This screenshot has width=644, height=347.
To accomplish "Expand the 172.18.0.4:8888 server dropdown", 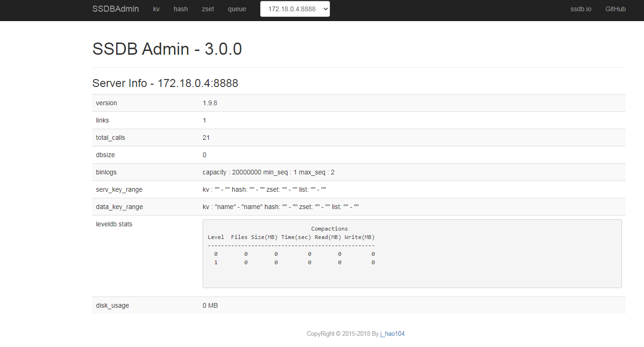I will 295,9.
